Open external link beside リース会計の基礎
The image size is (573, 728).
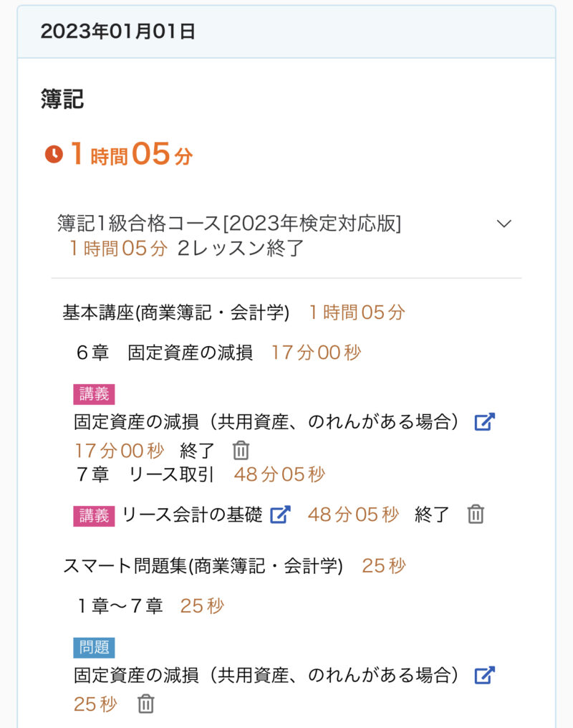click(280, 514)
